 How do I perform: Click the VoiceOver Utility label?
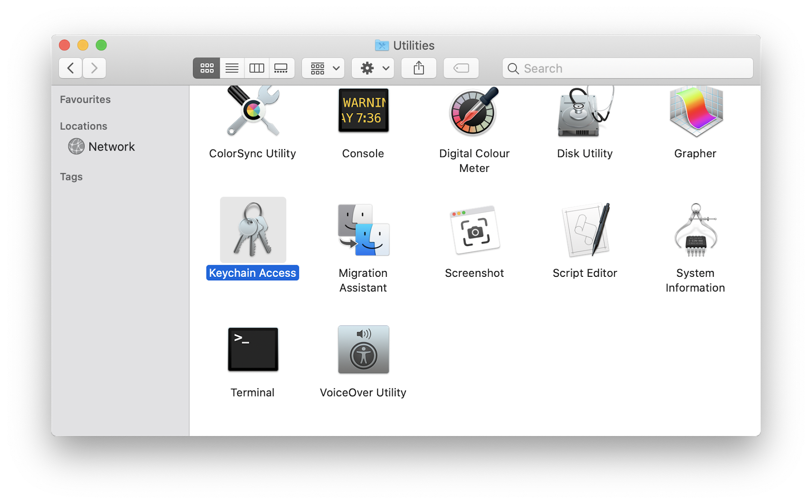coord(363,392)
